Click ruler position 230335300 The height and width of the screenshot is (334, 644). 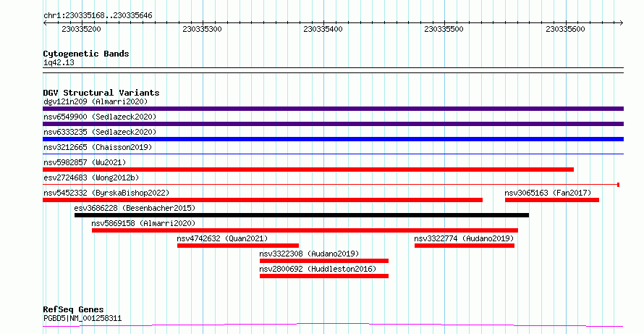(202, 29)
